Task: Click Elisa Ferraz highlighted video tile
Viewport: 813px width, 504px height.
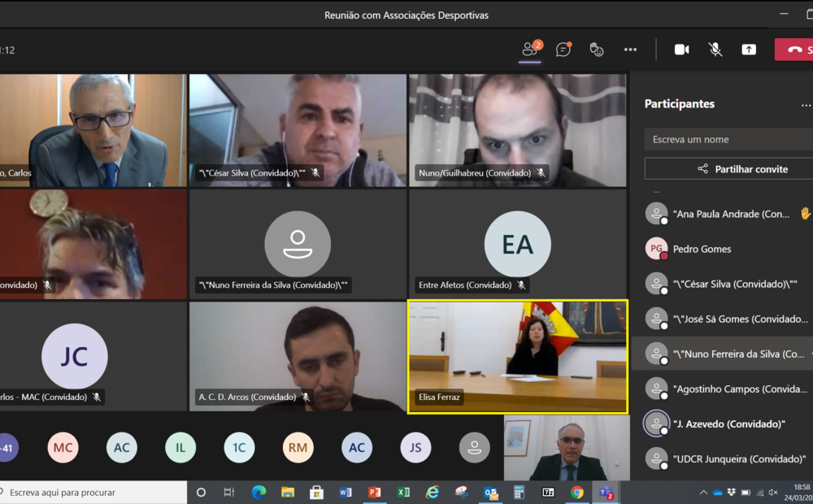Action: click(518, 356)
